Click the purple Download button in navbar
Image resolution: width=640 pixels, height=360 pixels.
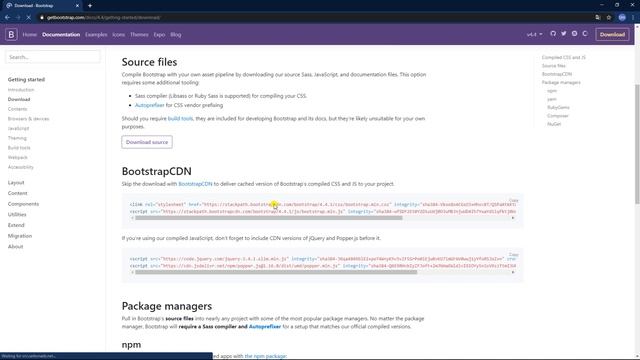(612, 35)
